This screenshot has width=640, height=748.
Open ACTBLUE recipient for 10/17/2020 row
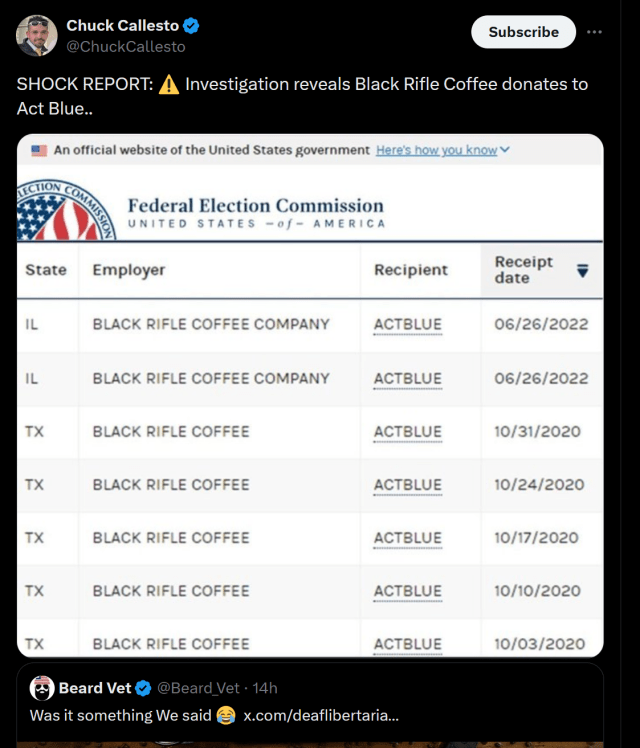coord(408,539)
